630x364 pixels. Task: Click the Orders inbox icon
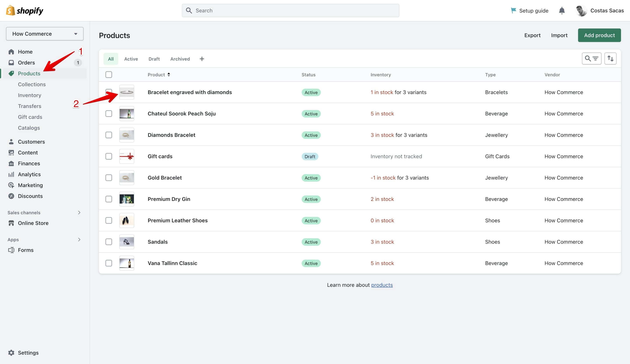(11, 63)
